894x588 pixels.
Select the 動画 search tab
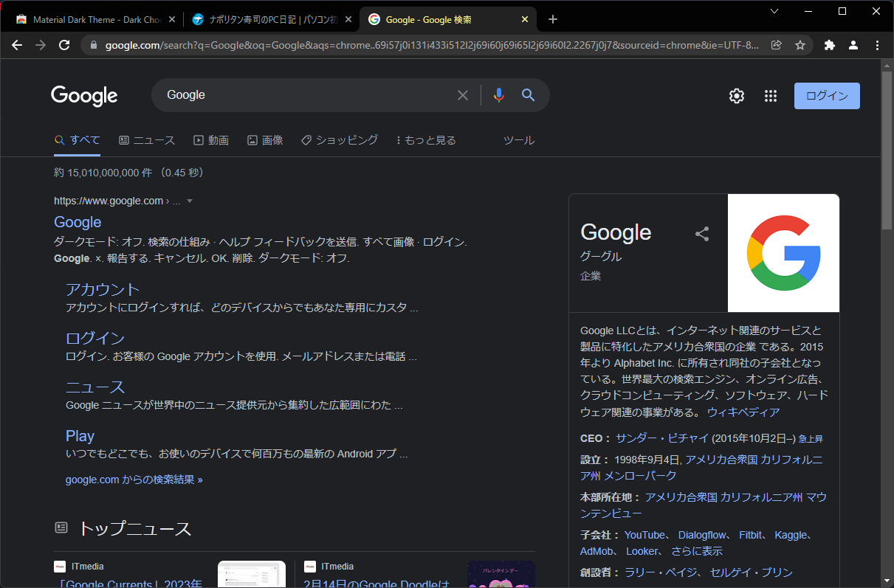click(211, 140)
